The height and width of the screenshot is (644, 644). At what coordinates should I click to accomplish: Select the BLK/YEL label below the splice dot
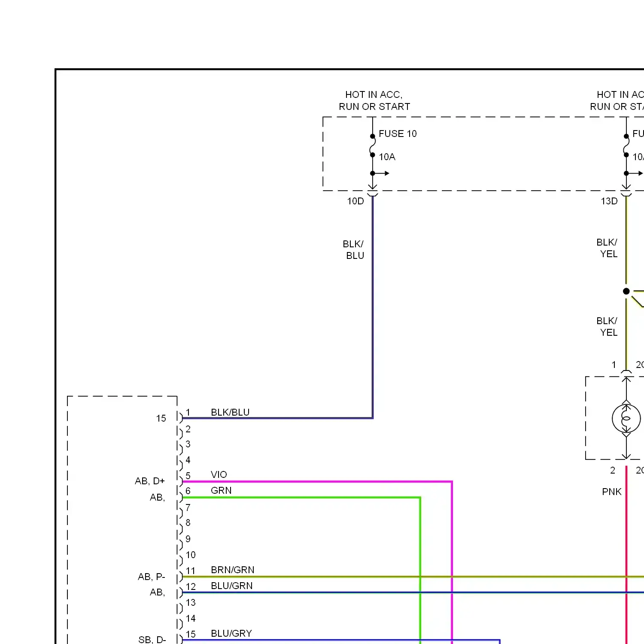pyautogui.click(x=607, y=327)
